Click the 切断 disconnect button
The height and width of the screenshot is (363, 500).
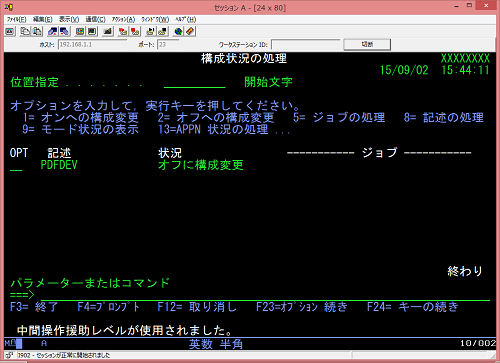(367, 44)
